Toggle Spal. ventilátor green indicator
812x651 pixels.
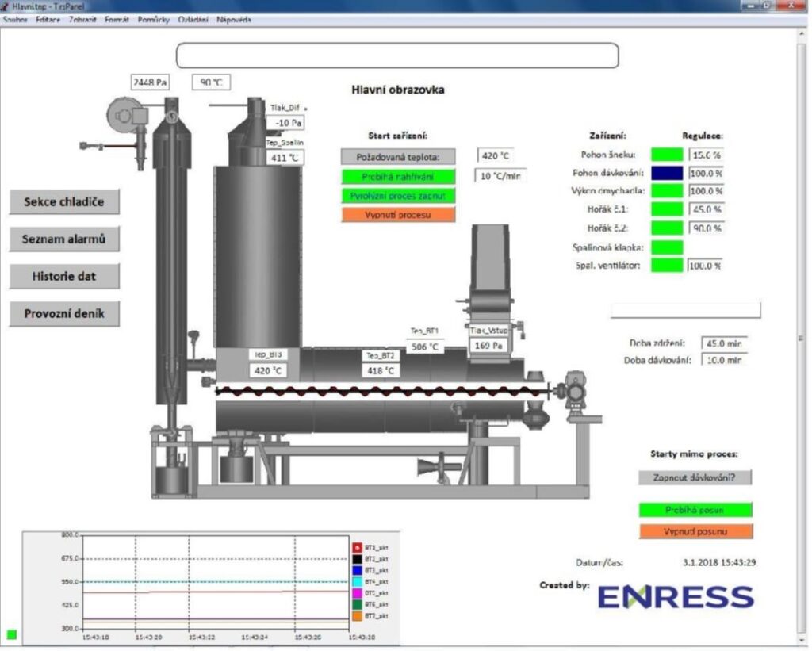[667, 265]
